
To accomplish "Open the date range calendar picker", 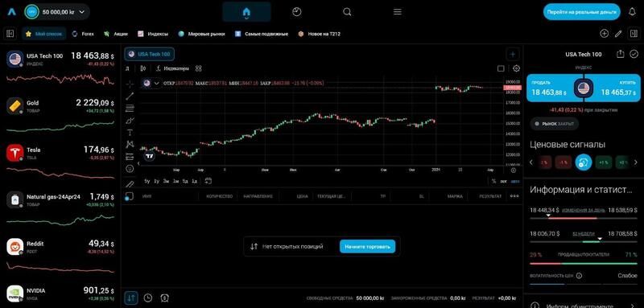I will coord(208,181).
